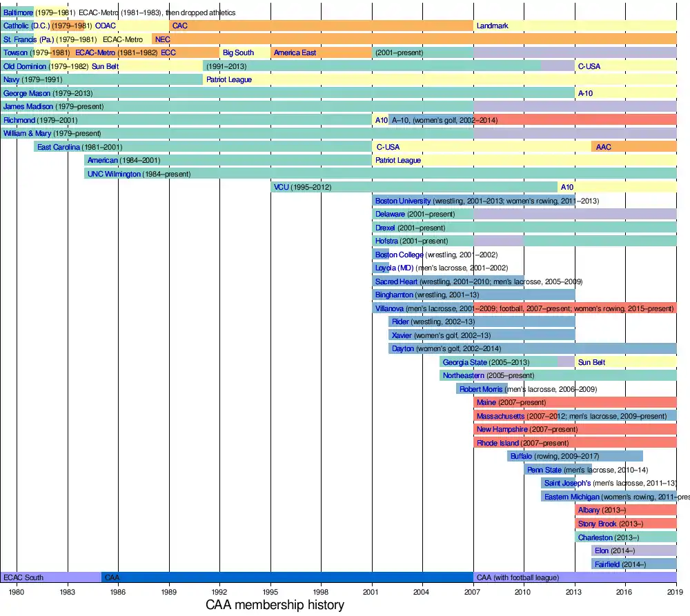The width and height of the screenshot is (690, 616).
Task: Open the America East link
Action: point(295,52)
